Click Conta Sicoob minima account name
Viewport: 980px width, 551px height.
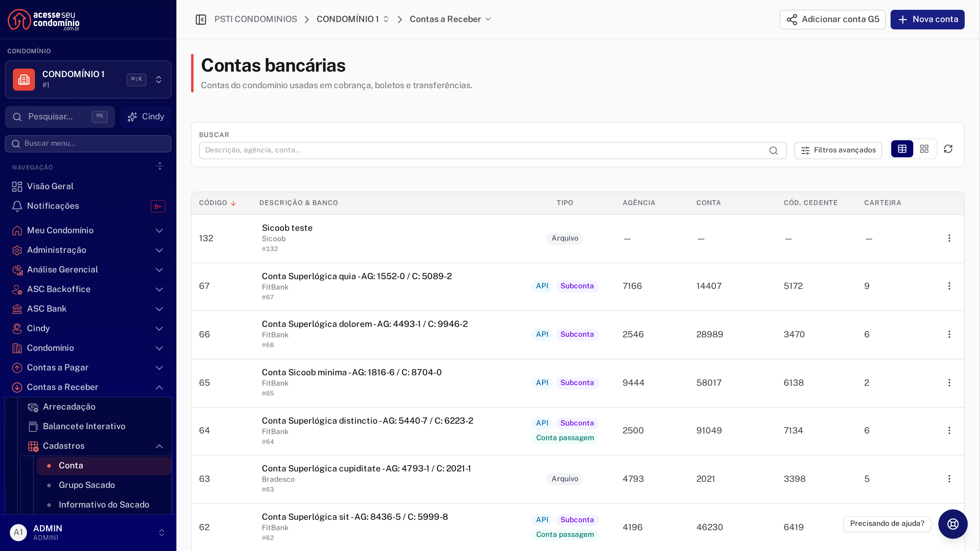[352, 372]
